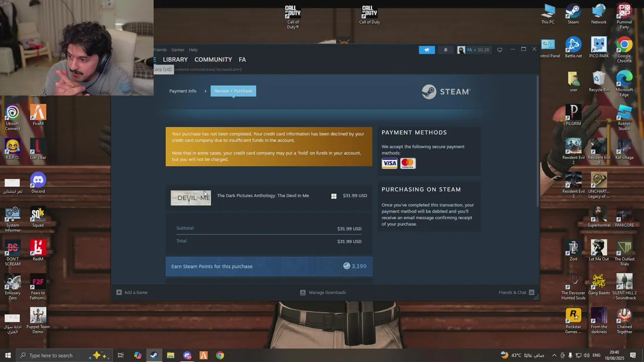This screenshot has width=644, height=362.
Task: Launch FiveM desktop shortcut
Action: pyautogui.click(x=38, y=116)
